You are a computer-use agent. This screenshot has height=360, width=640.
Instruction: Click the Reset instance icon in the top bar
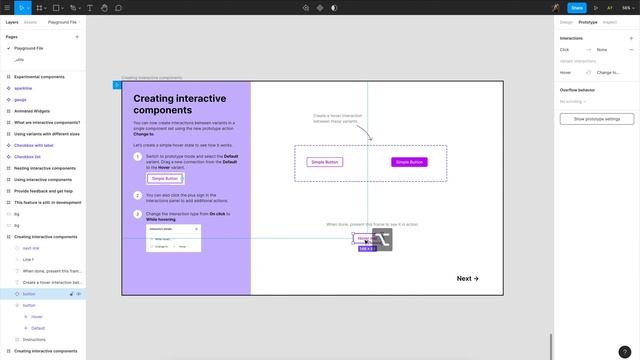click(x=306, y=8)
